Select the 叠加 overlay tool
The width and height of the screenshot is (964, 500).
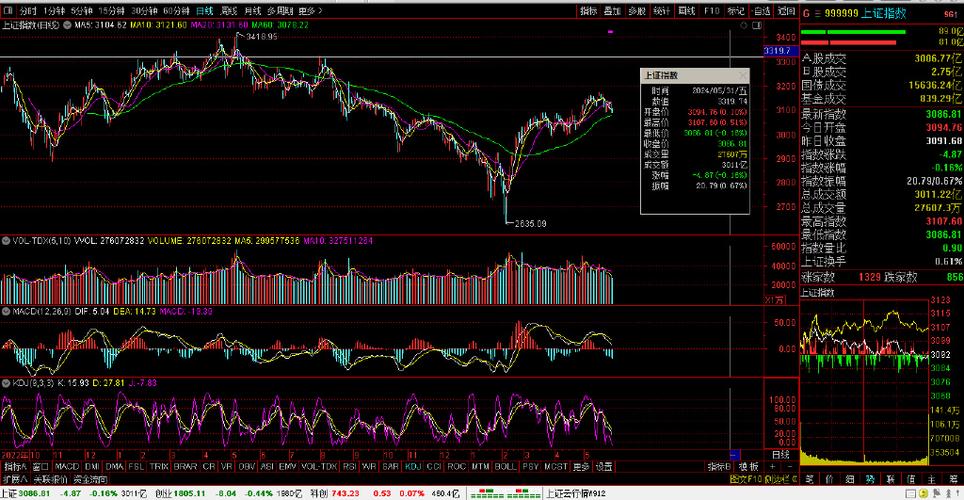[612, 10]
